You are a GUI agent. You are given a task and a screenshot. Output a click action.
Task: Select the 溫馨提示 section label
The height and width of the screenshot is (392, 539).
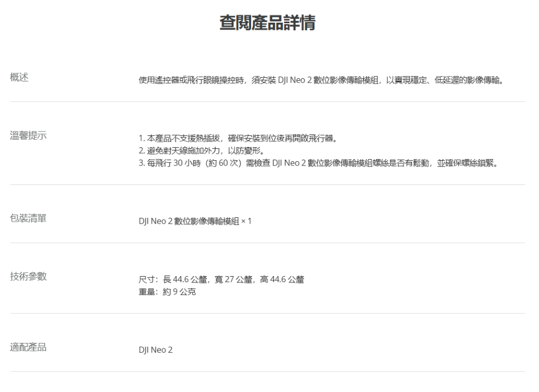pos(28,135)
